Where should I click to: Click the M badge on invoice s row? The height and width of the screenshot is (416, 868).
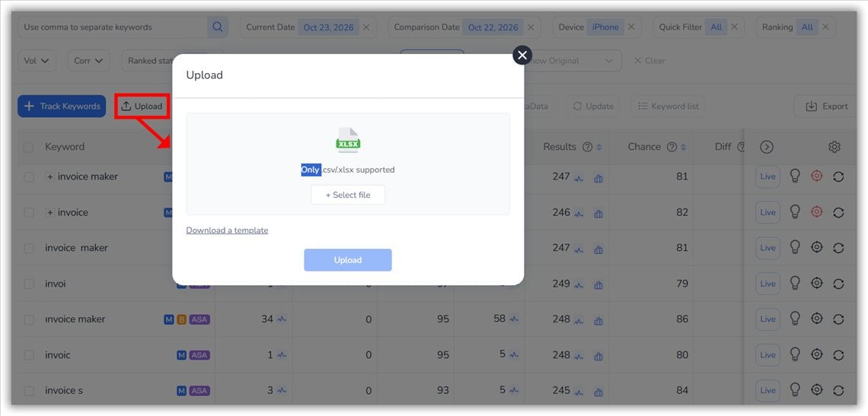[181, 391]
